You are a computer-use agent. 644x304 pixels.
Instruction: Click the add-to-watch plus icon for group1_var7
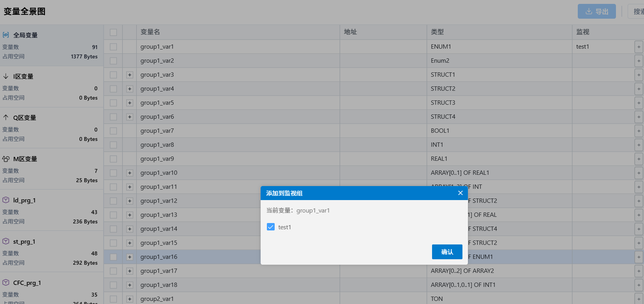(639, 131)
